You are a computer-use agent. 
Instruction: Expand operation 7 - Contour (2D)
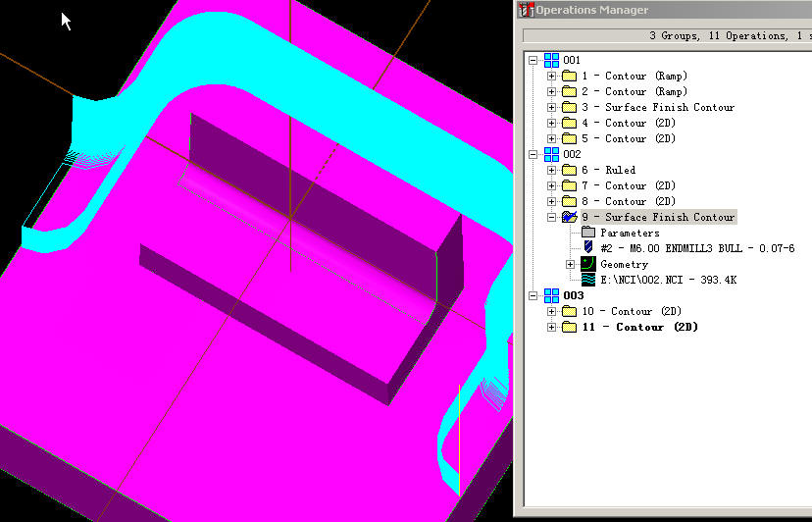tap(551, 185)
